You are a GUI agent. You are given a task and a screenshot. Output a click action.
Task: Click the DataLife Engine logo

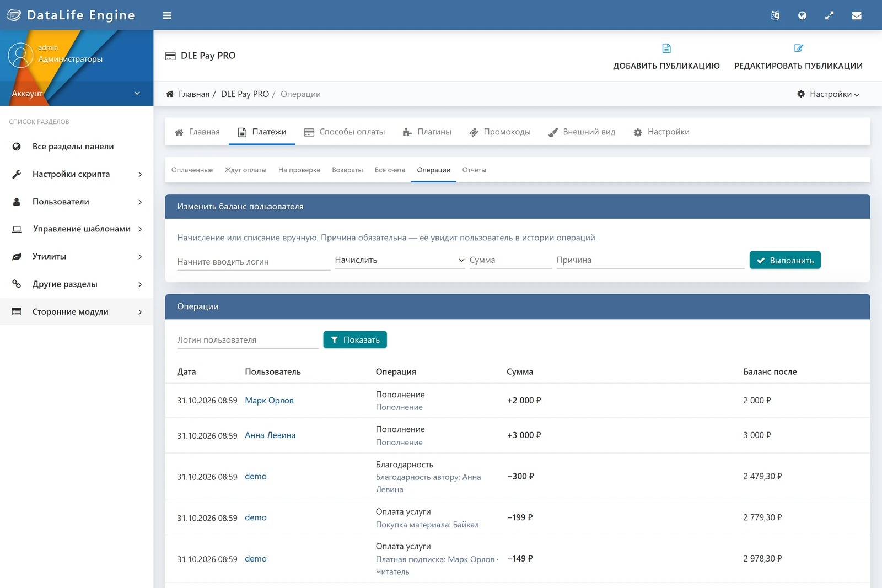tap(71, 15)
